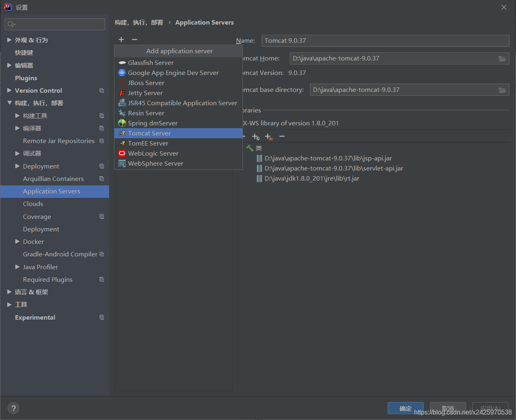
Task: Click the magnifier icon in settings search box
Action: pos(11,24)
